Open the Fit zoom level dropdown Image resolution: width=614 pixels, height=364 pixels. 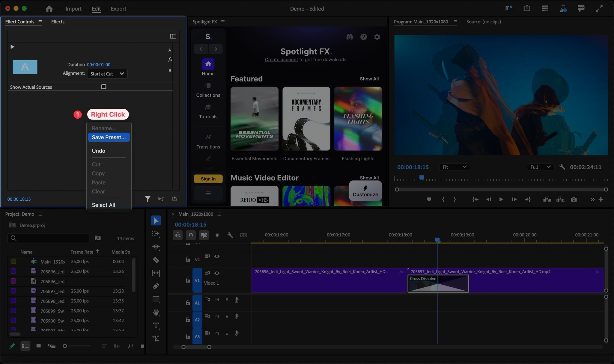pyautogui.click(x=455, y=167)
